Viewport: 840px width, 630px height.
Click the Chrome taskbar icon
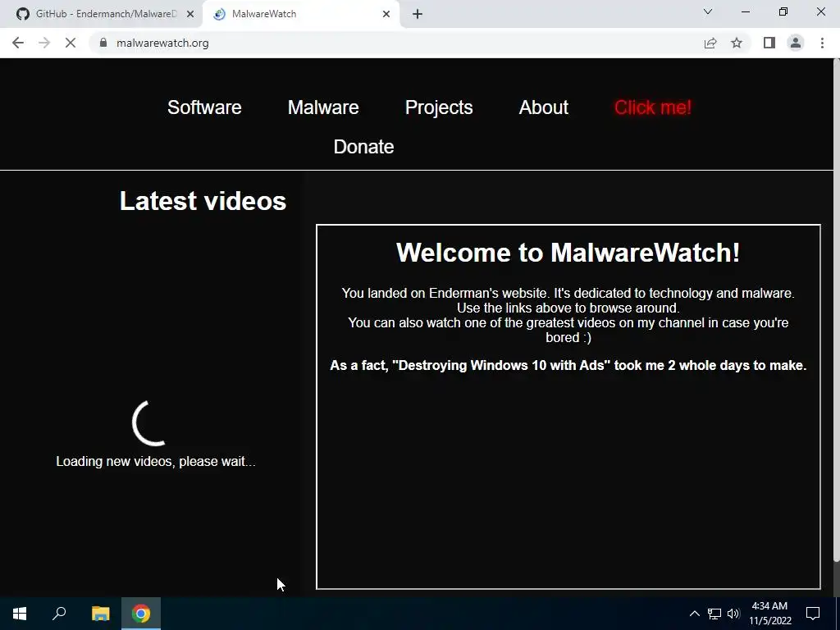click(141, 614)
